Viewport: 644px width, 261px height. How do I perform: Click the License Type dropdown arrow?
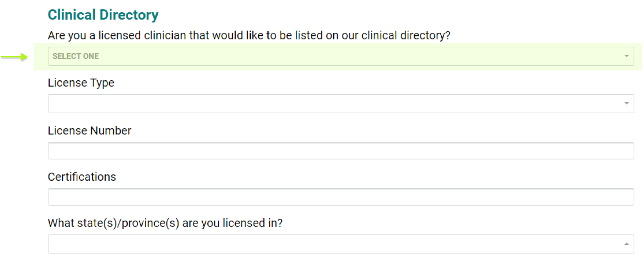point(626,103)
